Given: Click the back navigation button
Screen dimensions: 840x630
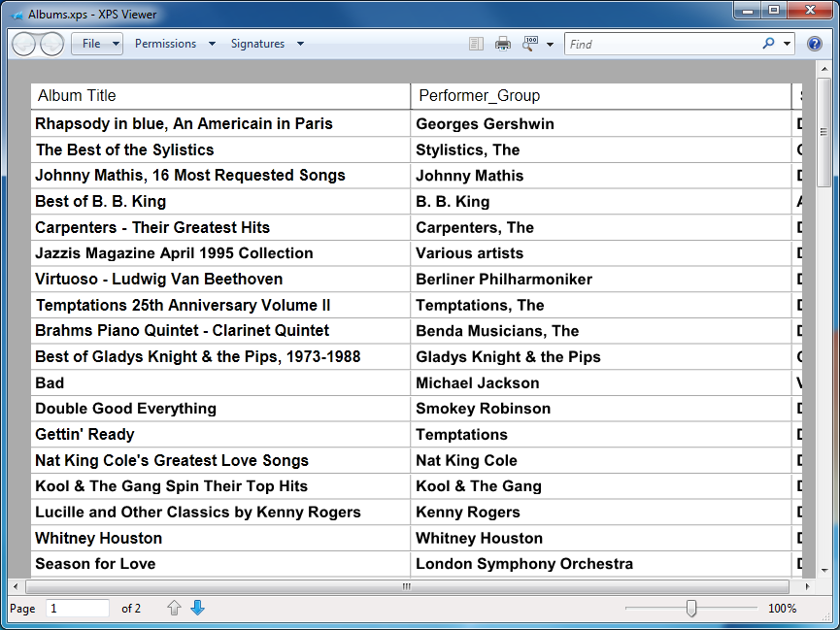Looking at the screenshot, I should click(25, 44).
